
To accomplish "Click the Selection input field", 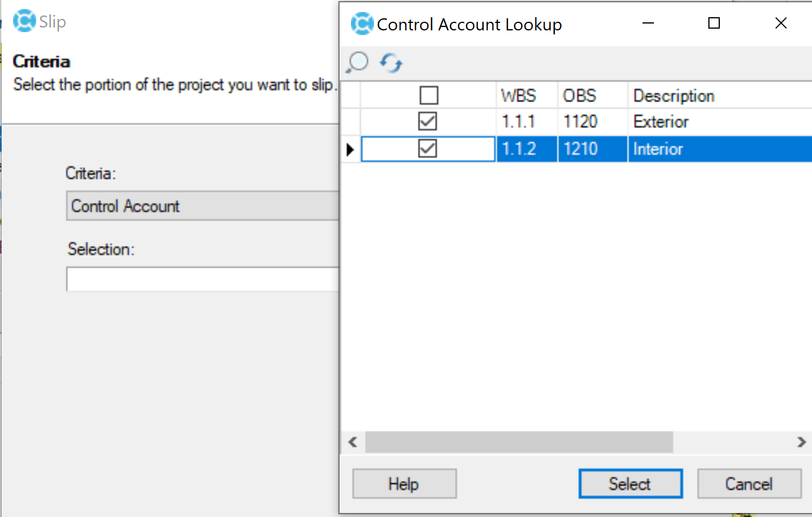I will 203,279.
